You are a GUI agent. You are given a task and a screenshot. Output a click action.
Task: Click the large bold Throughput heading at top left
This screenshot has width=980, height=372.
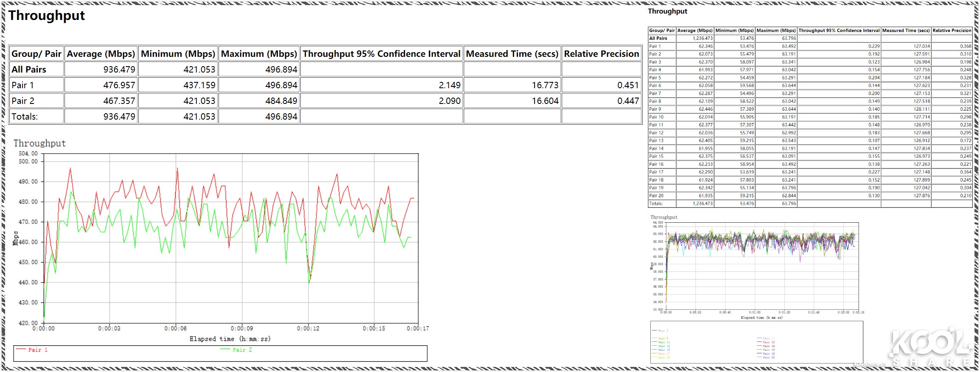(47, 16)
